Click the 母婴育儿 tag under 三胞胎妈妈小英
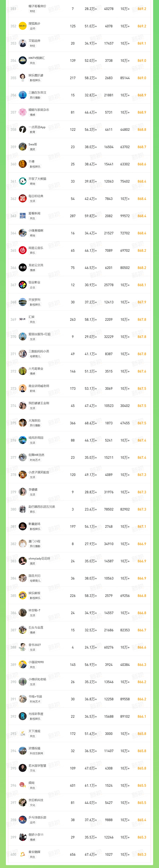Viewport: 159px width, 868px height. click(x=35, y=356)
